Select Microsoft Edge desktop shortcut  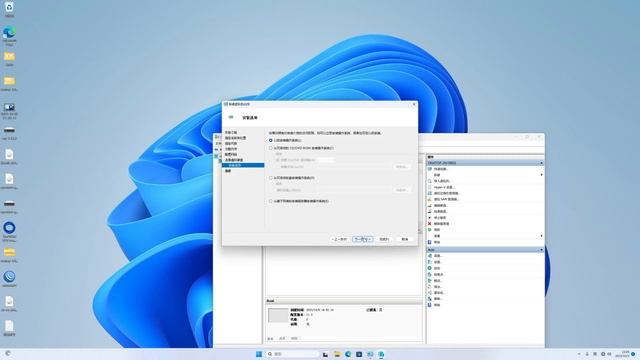click(9, 36)
